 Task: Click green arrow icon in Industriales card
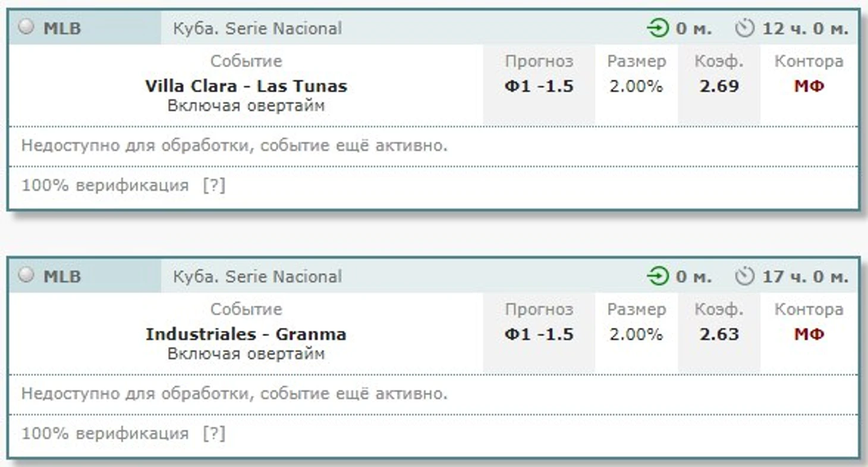pos(658,276)
